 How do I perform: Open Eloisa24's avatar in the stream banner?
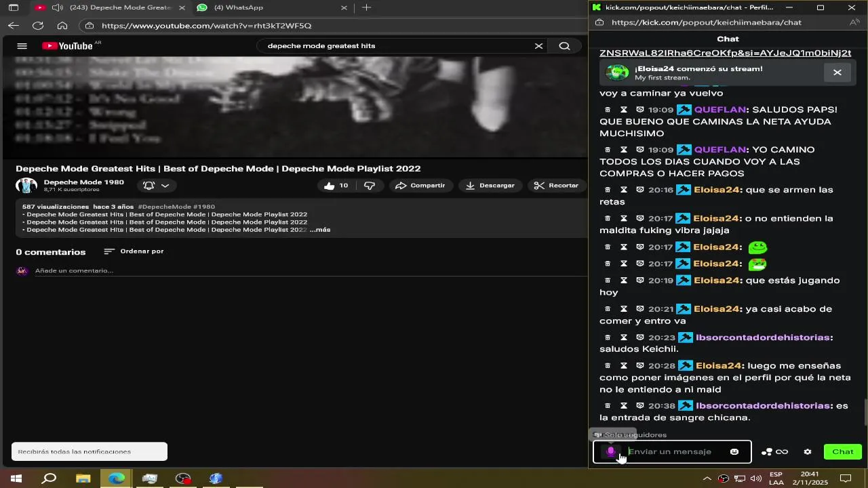pos(617,73)
